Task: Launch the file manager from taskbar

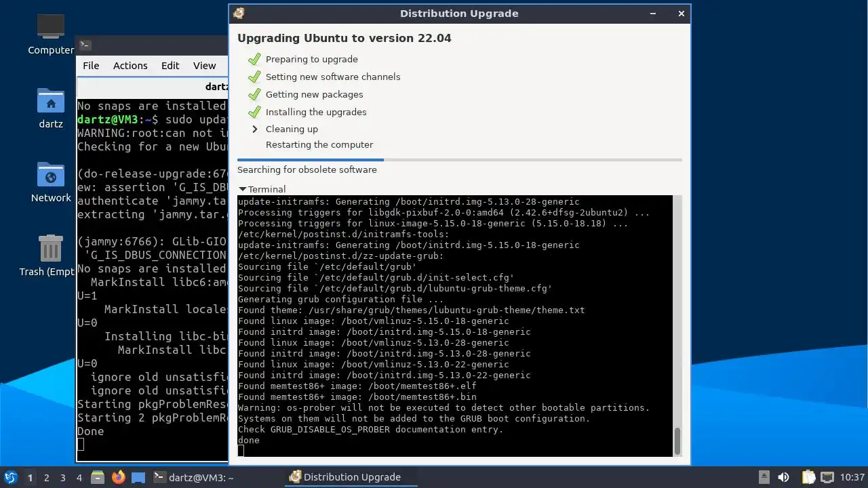Action: tap(98, 477)
